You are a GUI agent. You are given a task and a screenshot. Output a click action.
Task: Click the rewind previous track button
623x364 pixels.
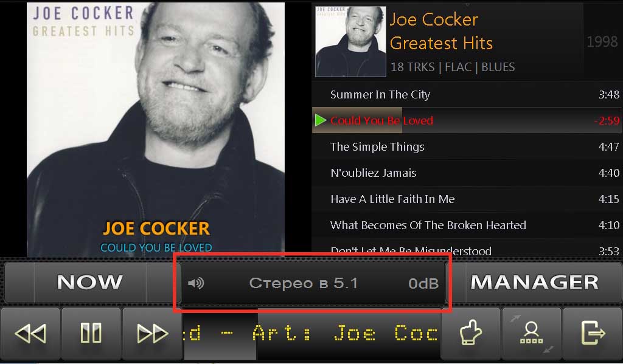pos(30,334)
